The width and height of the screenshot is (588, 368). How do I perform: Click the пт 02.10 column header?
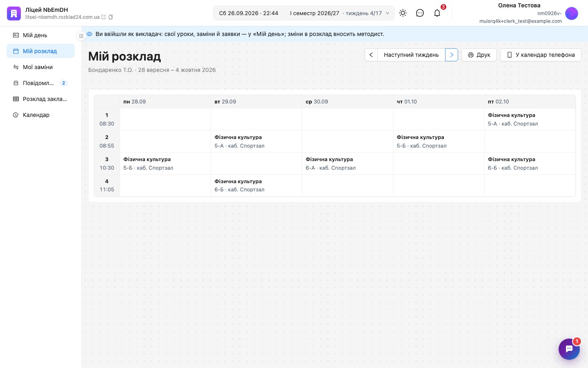click(x=530, y=102)
